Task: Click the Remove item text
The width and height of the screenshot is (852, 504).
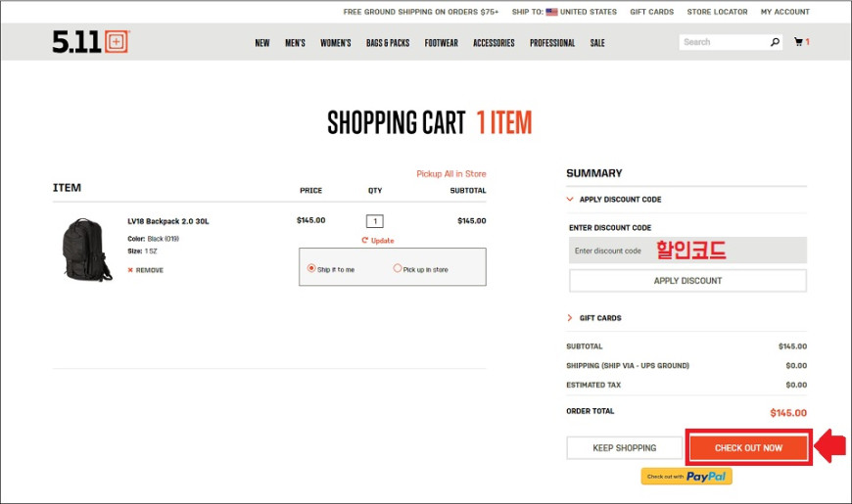Action: coord(150,270)
